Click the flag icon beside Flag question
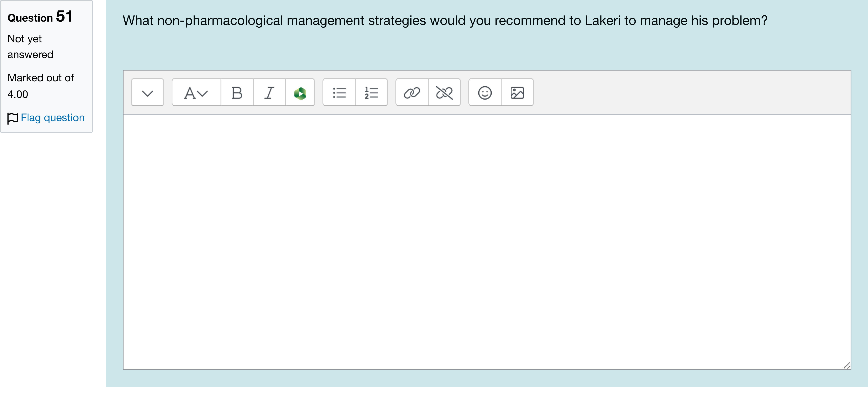The width and height of the screenshot is (868, 400). coord(12,118)
